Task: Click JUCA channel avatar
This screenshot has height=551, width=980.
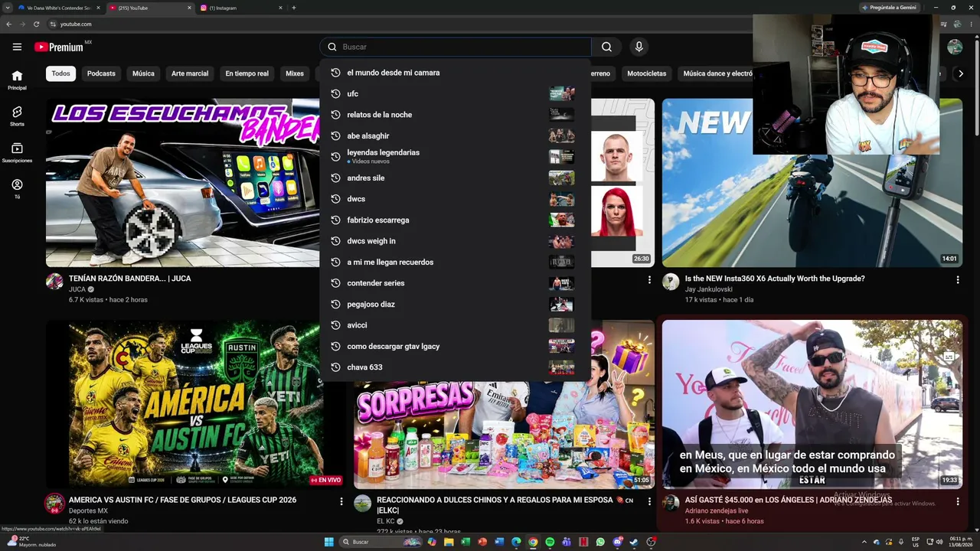Action: [54, 282]
